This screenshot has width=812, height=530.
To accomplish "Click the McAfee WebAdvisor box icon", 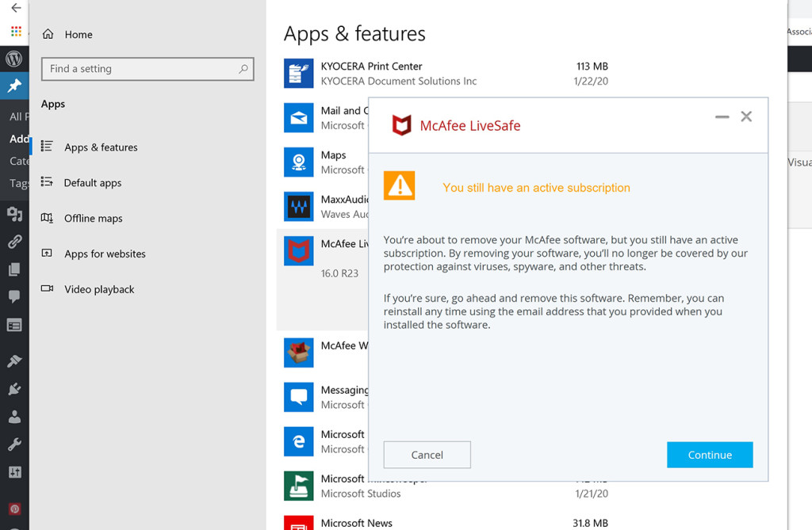I will click(x=298, y=353).
